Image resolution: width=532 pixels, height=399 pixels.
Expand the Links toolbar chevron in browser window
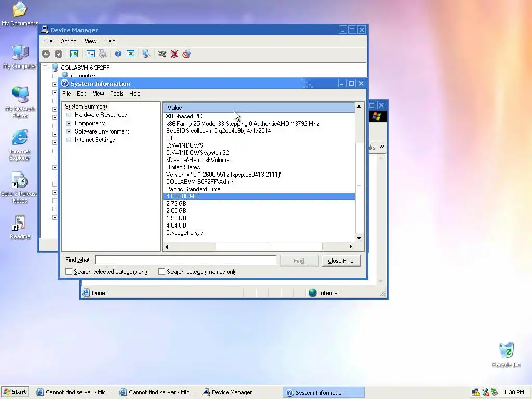(382, 146)
